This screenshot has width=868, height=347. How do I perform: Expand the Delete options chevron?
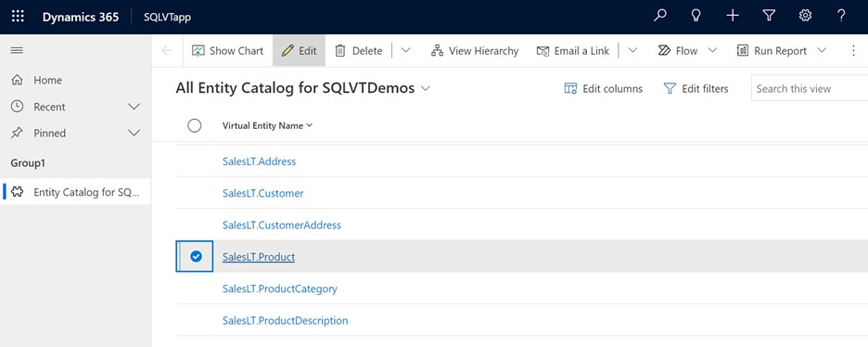406,51
